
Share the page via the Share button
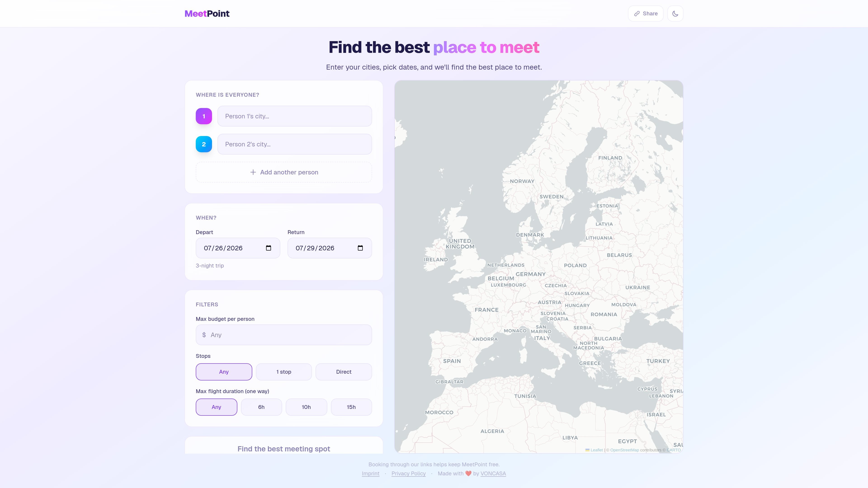point(646,14)
